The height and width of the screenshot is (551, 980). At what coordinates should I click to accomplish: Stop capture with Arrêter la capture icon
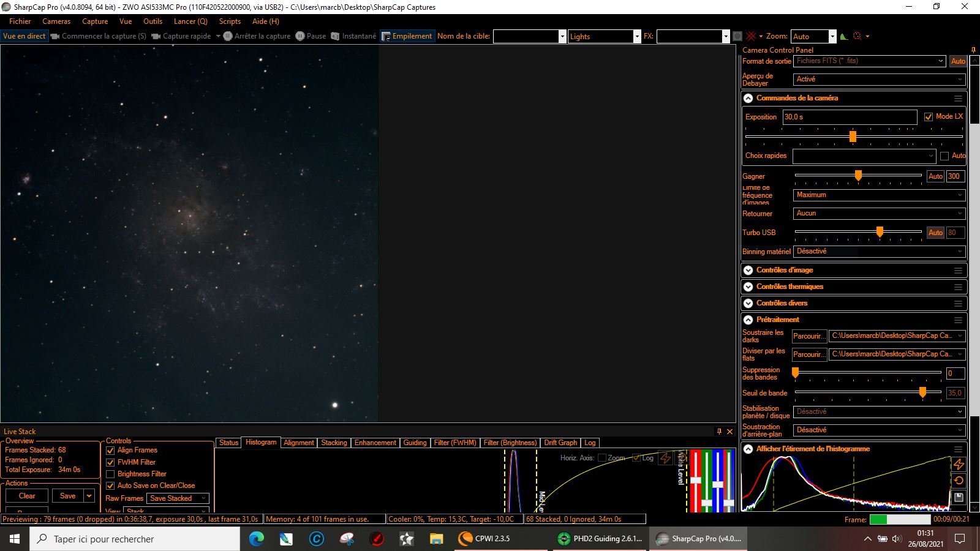pos(228,36)
